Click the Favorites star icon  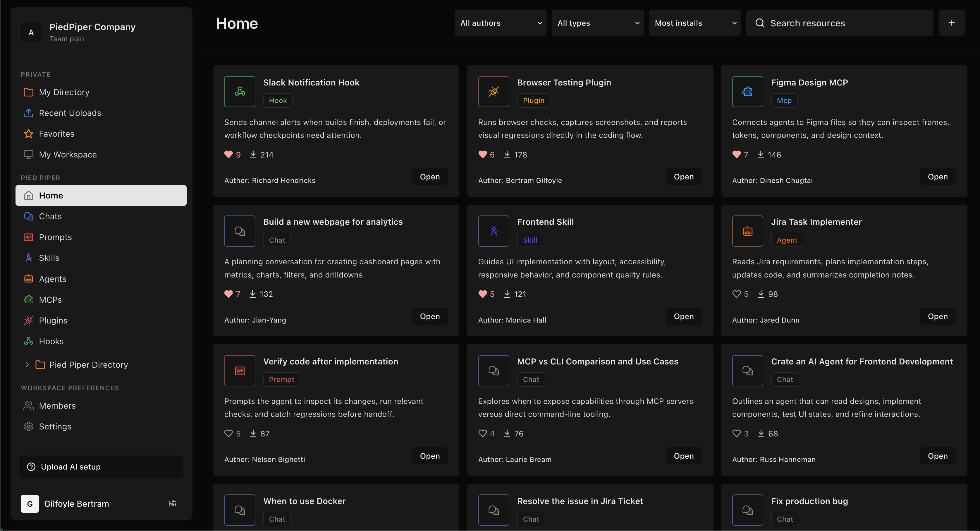[29, 133]
